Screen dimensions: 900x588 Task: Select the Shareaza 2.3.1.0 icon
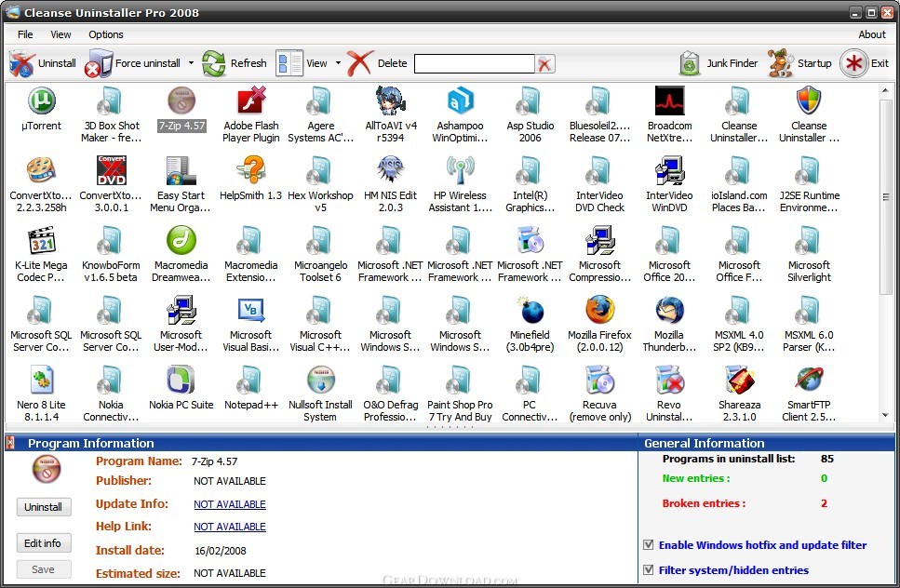pyautogui.click(x=739, y=380)
